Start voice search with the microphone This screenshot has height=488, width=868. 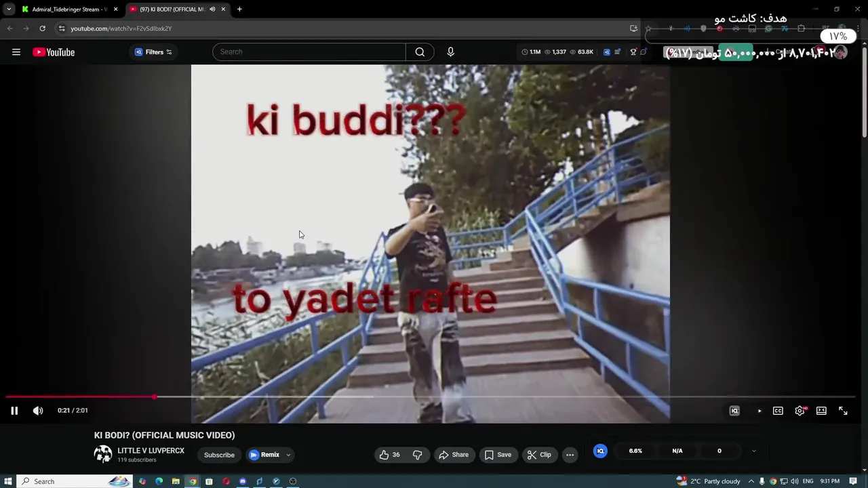450,52
